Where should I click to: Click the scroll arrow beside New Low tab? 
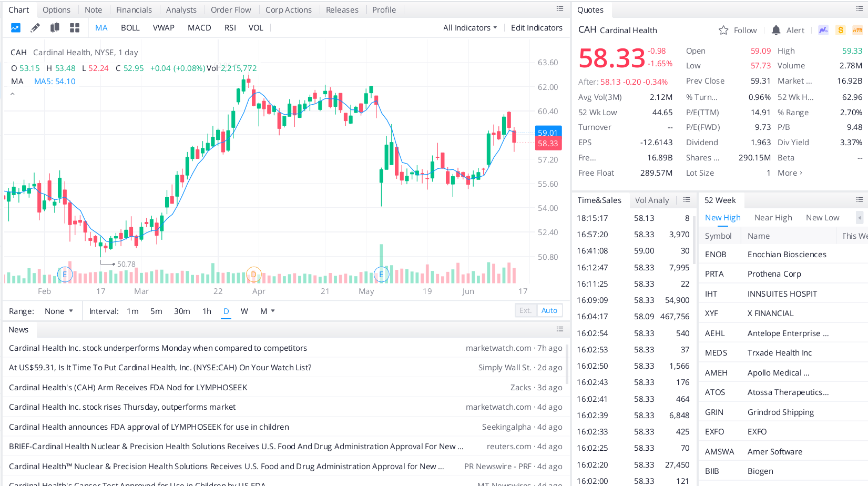click(860, 218)
